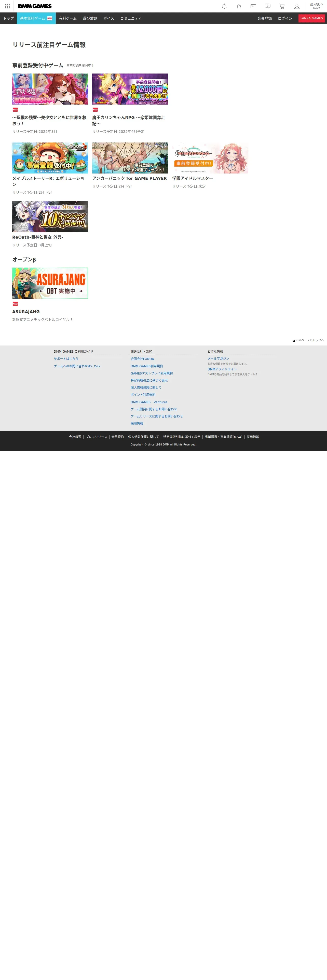The height and width of the screenshot is (980, 327).
Task: Click the red FANZA GAMES button
Action: [311, 18]
